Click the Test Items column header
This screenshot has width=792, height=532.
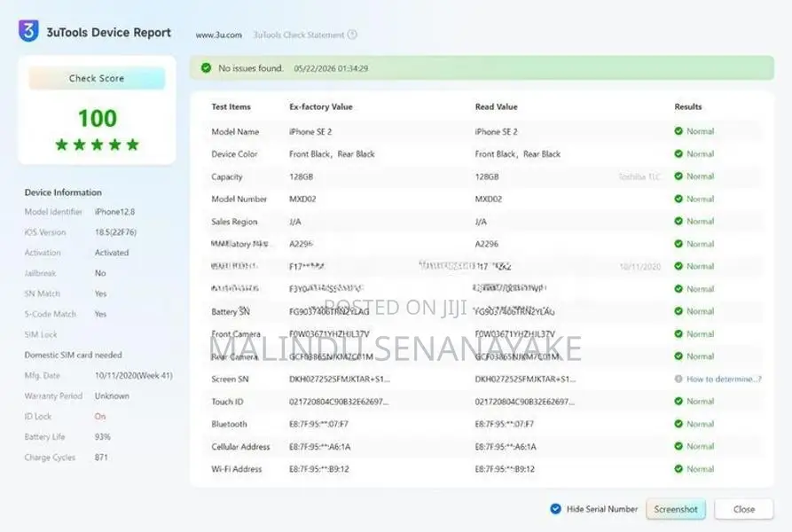click(231, 106)
